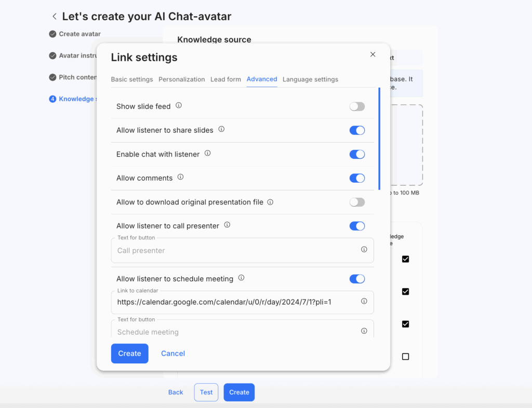The image size is (532, 408).
Task: Disable the Allow comments toggle
Action: [x=357, y=178]
